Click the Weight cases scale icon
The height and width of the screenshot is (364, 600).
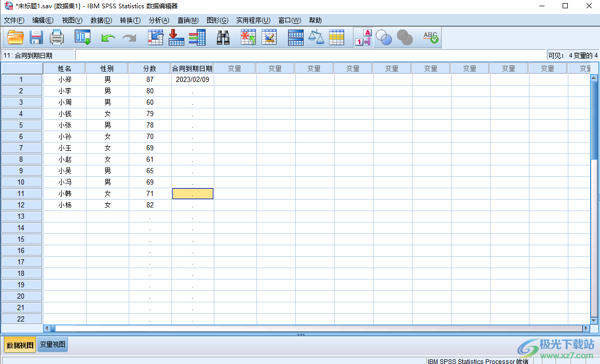316,37
